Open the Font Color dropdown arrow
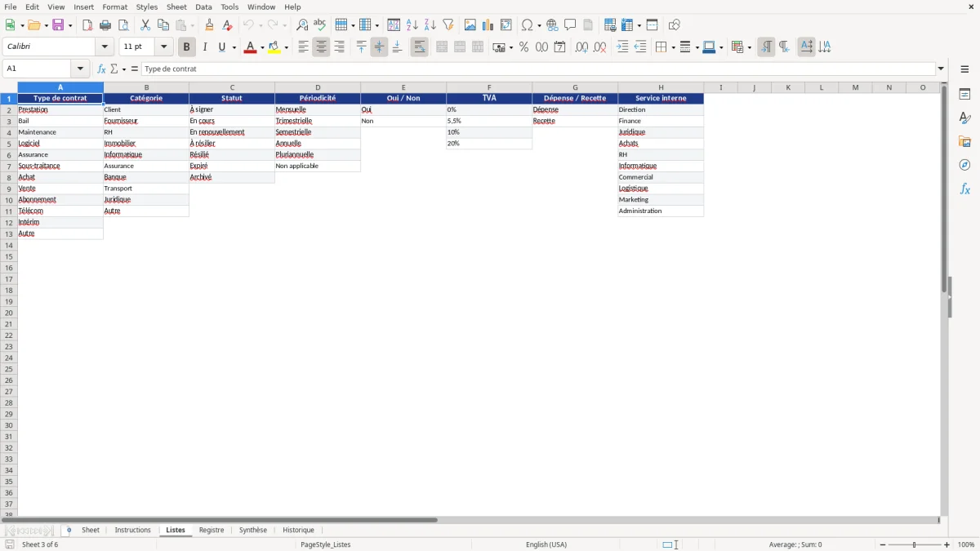Screen dimensions: 980x551 [261, 47]
